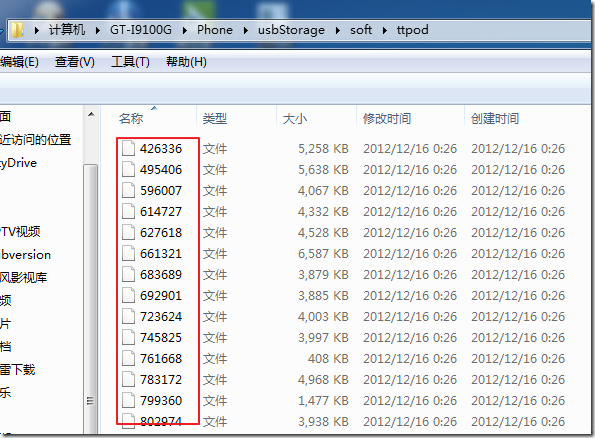This screenshot has width=595, height=438.
Task: Expand the arrow before 计算机 in the address bar
Action: [37, 30]
